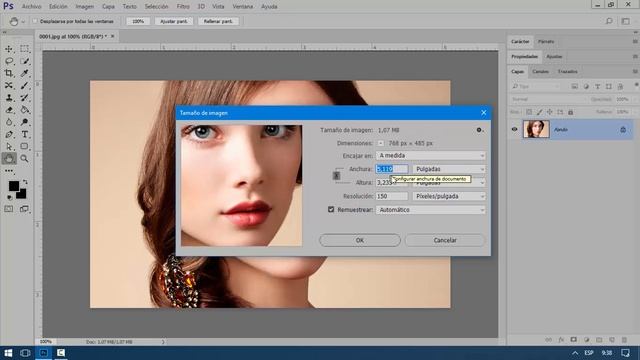Select the Brush tool
Image resolution: width=640 pixels, height=360 pixels.
24,86
